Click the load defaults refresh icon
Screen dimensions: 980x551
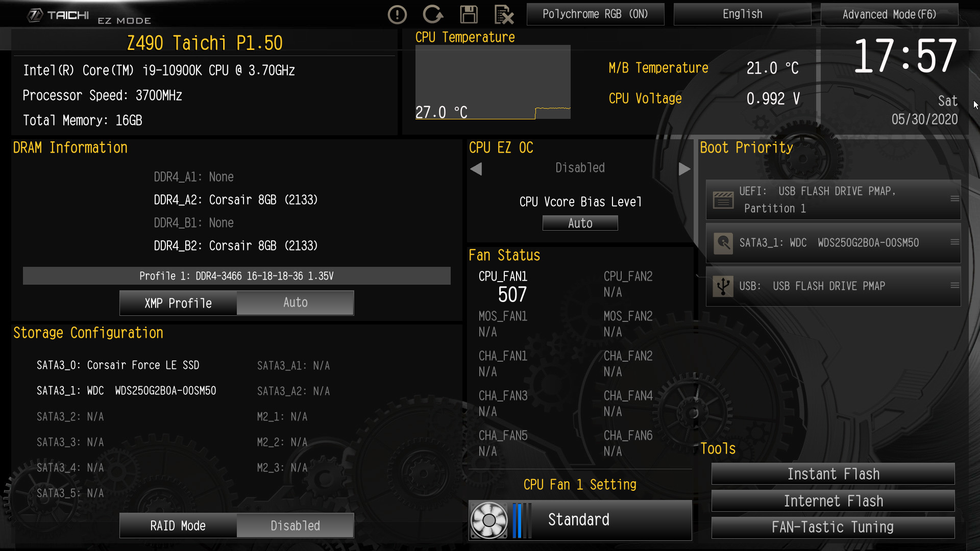click(x=433, y=14)
